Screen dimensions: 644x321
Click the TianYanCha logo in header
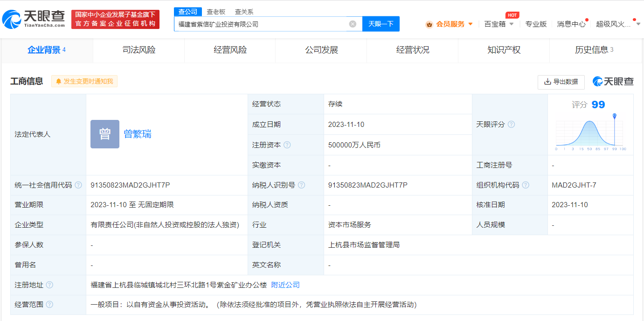[34, 19]
